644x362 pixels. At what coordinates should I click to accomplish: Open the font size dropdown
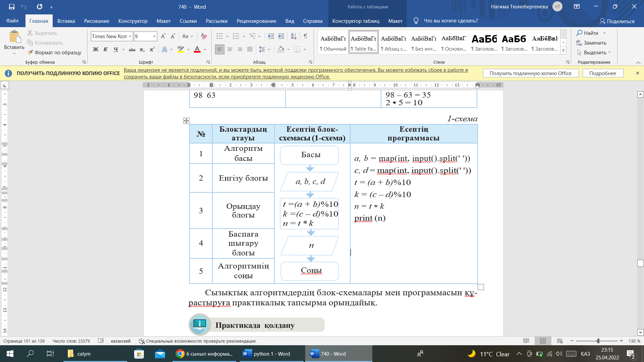tap(154, 36)
